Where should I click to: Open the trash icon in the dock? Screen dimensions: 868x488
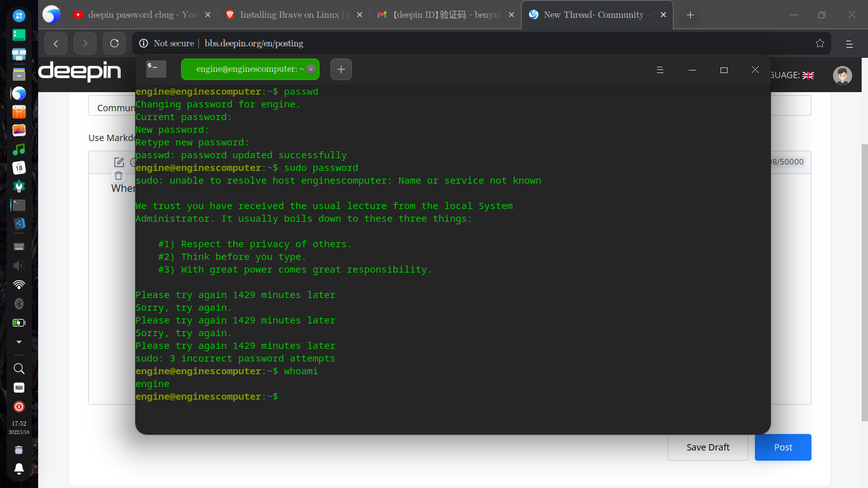point(19,450)
